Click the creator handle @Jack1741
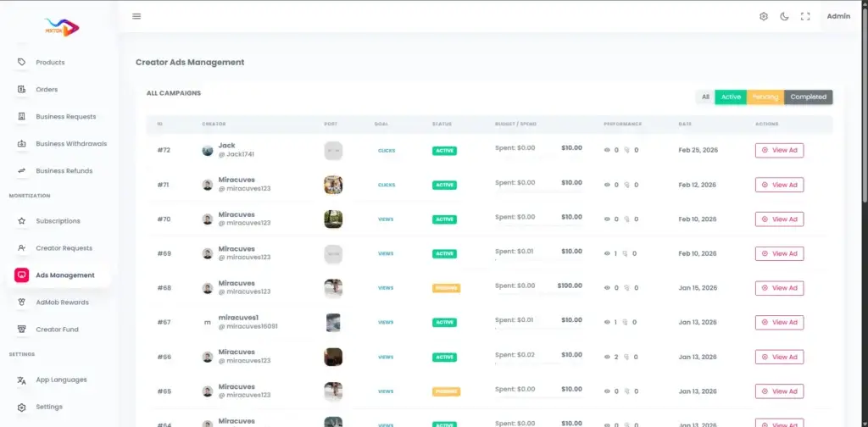 pyautogui.click(x=236, y=154)
